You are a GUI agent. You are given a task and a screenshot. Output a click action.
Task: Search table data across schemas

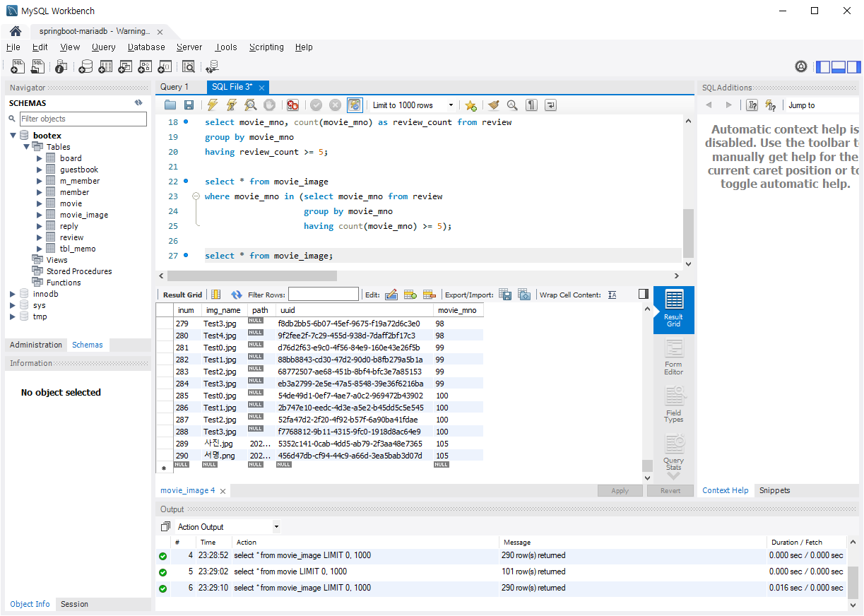click(x=188, y=66)
